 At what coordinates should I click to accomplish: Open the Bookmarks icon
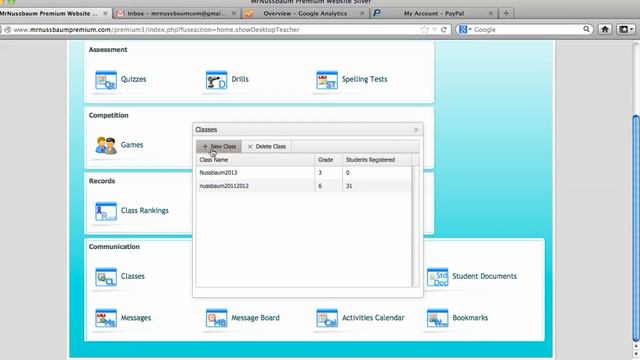[438, 318]
